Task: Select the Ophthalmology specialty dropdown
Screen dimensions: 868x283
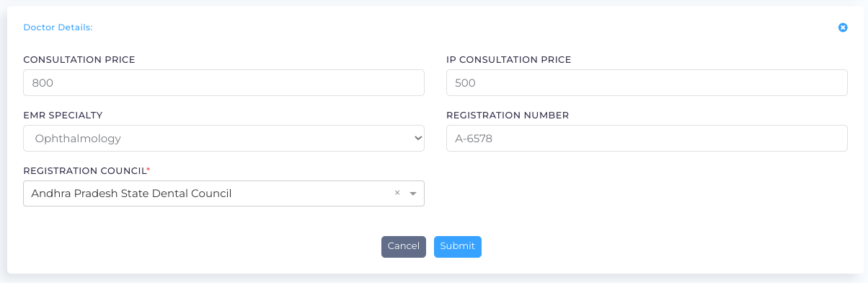Action: click(x=223, y=138)
